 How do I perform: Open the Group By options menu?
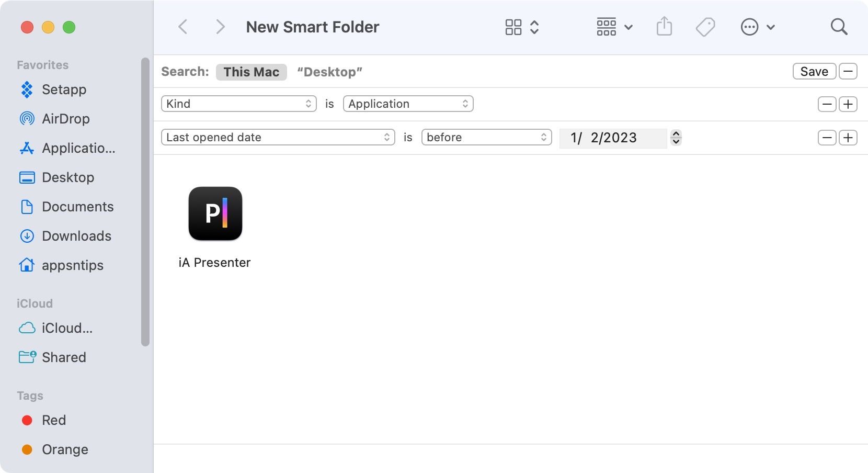(614, 27)
